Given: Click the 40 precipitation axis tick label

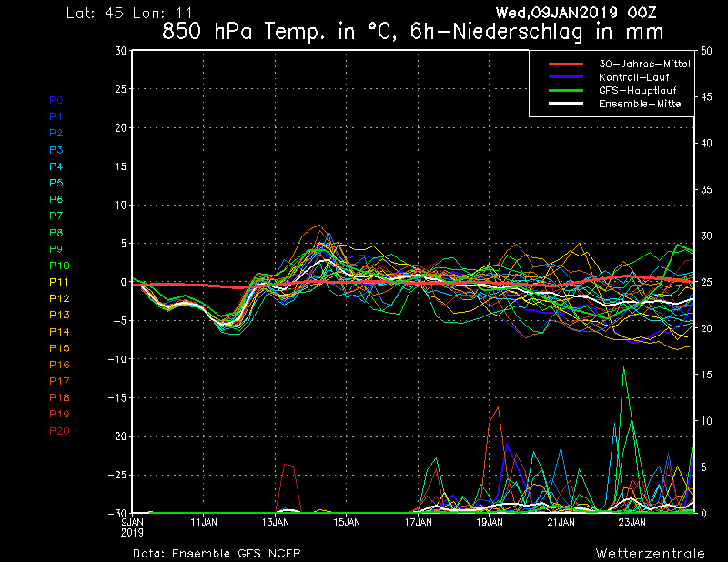Looking at the screenshot, I should pos(706,144).
